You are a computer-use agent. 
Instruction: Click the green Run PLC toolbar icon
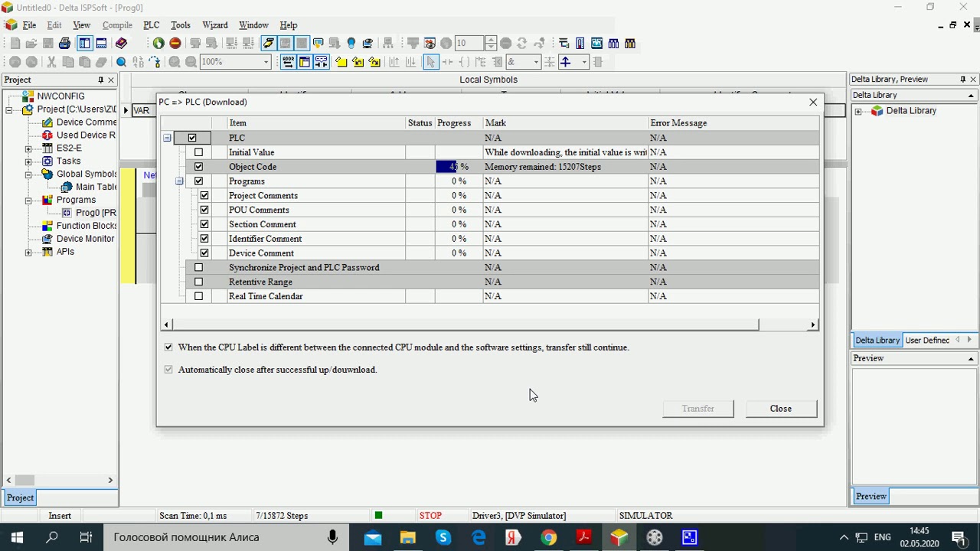click(x=158, y=44)
